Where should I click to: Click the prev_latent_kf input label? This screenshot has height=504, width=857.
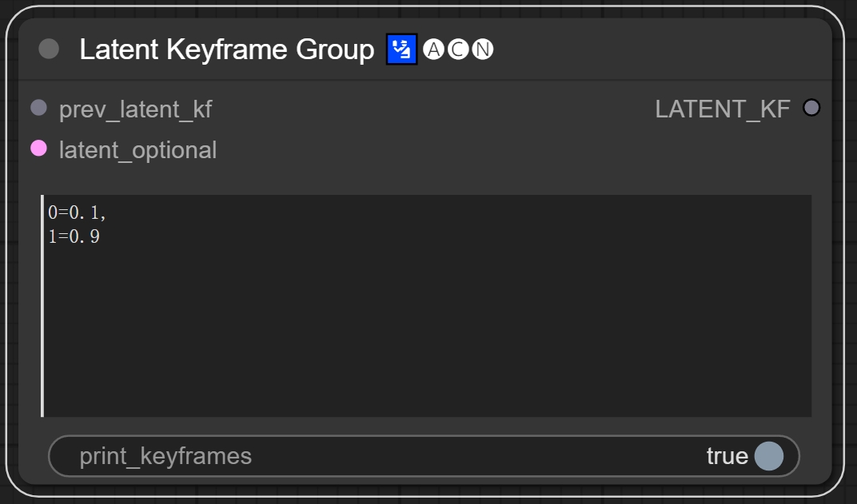coord(135,109)
